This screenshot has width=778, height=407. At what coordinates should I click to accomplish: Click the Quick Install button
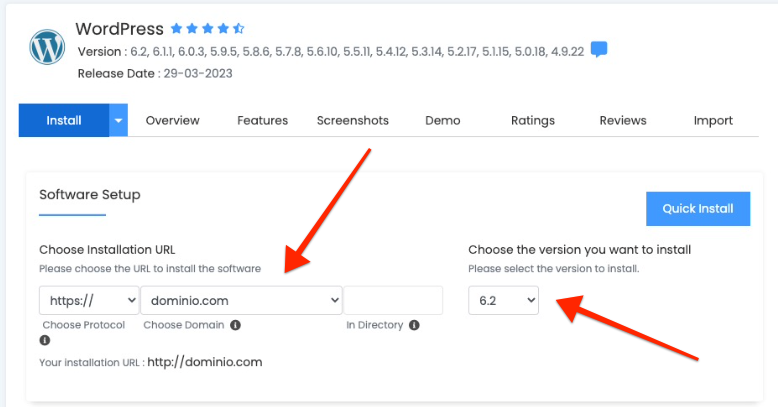[698, 208]
